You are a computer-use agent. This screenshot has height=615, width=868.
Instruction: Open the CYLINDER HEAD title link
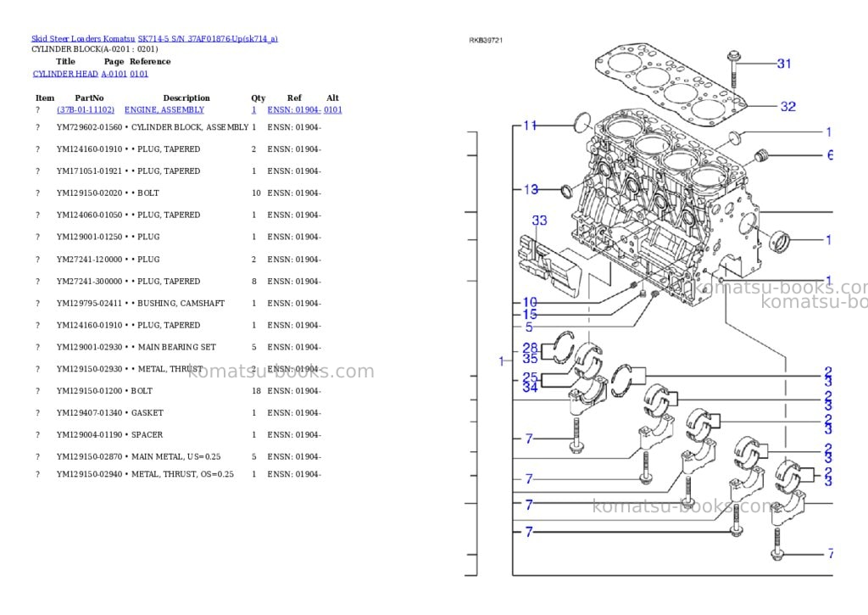click(65, 74)
